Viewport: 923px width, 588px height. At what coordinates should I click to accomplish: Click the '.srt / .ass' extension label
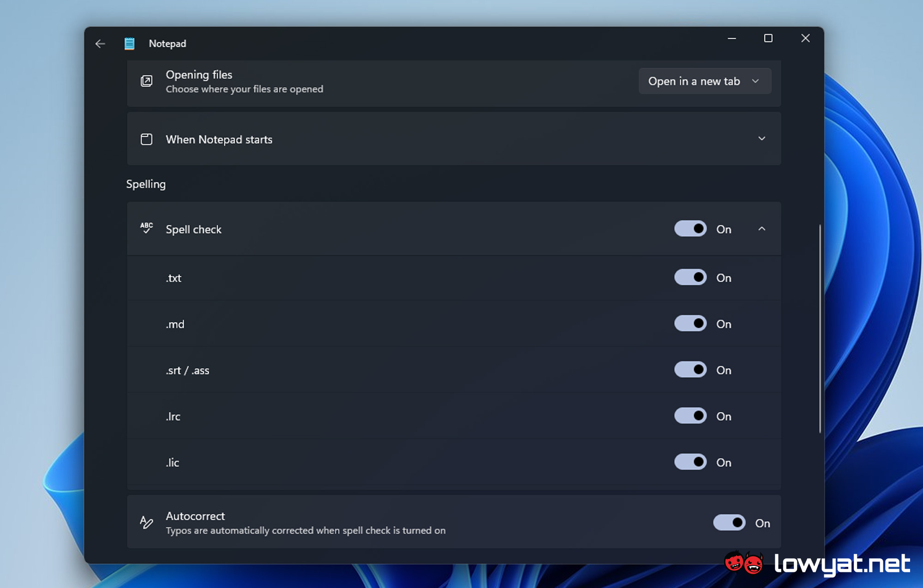coord(187,371)
